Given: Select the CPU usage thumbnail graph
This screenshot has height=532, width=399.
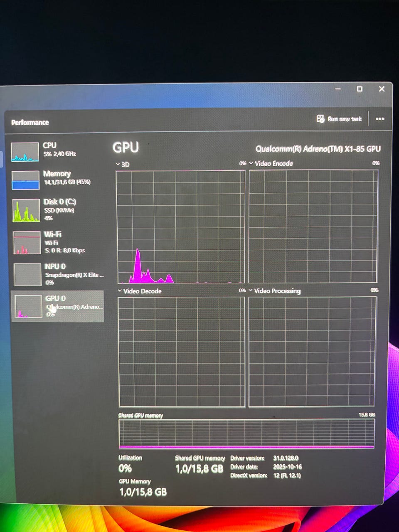Looking at the screenshot, I should coord(25,152).
